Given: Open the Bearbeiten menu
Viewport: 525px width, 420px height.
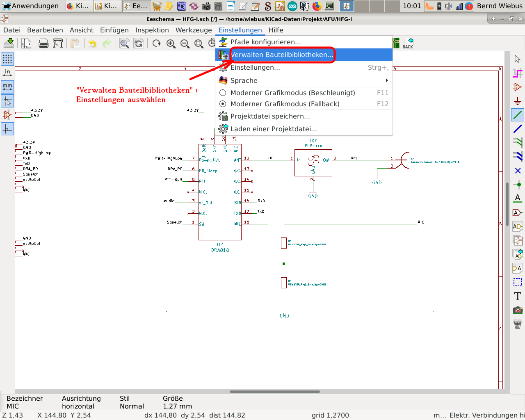Looking at the screenshot, I should pos(45,30).
